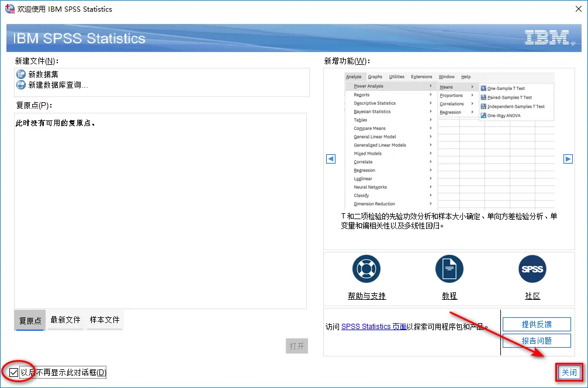This screenshot has height=388, width=588.
Task: Click inside the restore points list area
Action: click(x=161, y=211)
